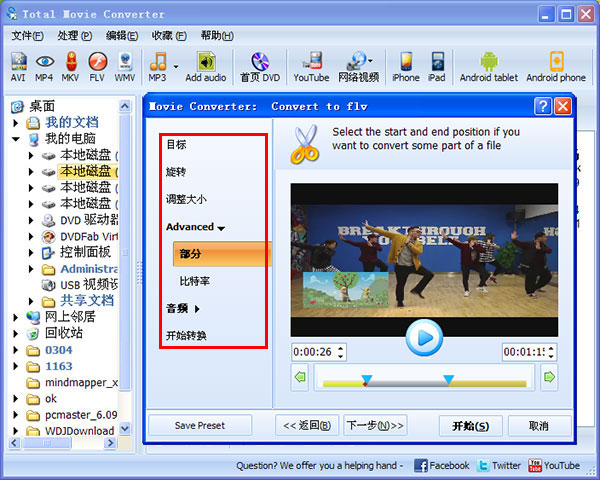Expand the 控制面板 node
The height and width of the screenshot is (480, 600).
tap(31, 253)
